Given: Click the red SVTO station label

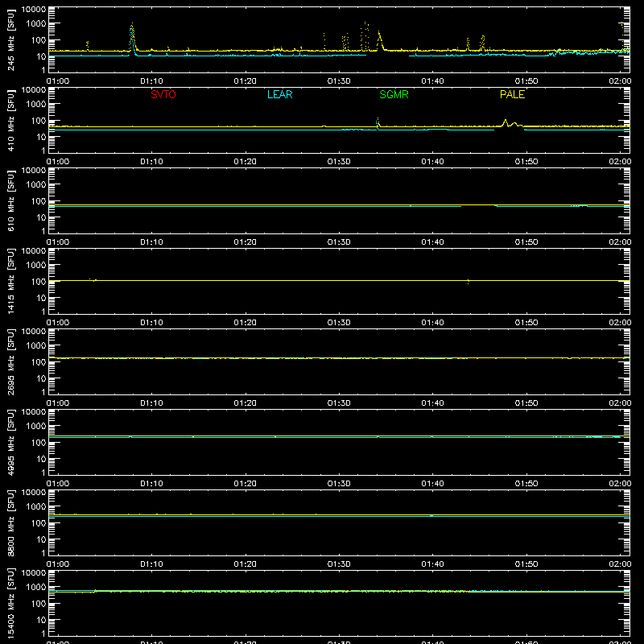Looking at the screenshot, I should point(163,94).
